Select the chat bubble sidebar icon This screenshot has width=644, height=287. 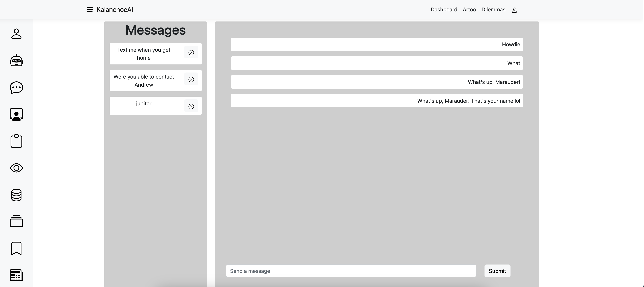coord(16,88)
